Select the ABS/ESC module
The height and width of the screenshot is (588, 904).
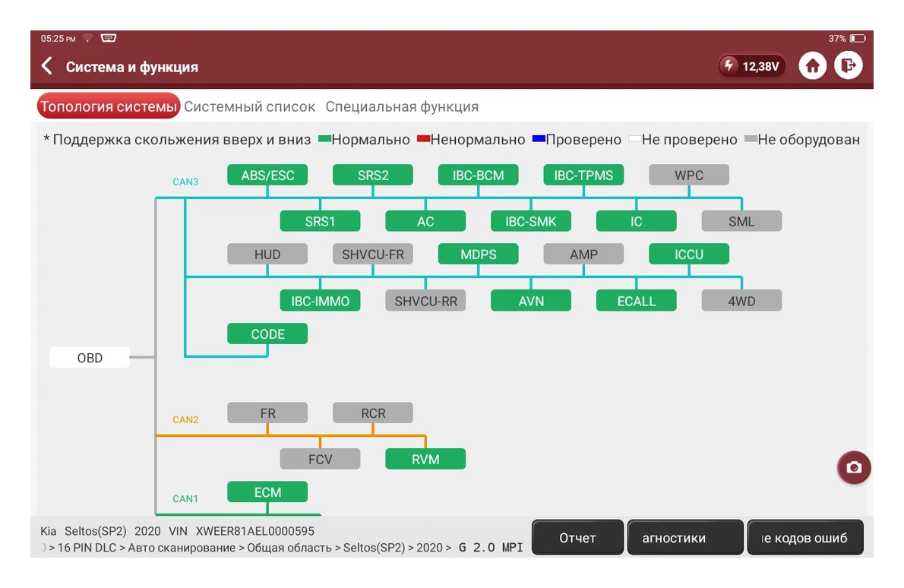point(267,175)
